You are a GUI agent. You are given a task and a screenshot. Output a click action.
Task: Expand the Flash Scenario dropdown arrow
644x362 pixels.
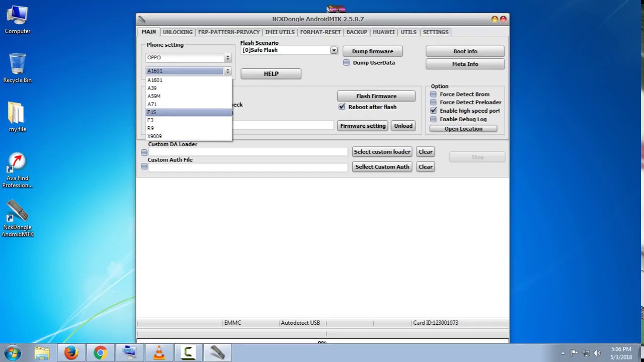pos(334,50)
